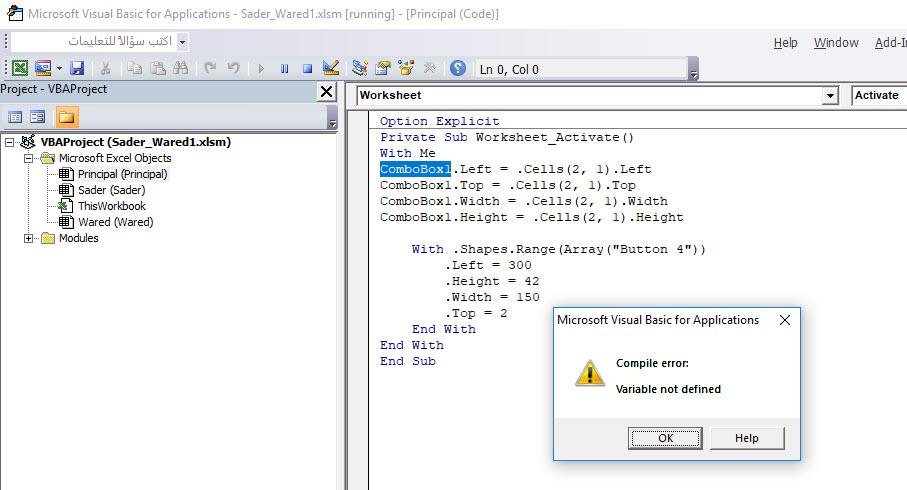Open Find with the binoculars icon
907x490 pixels.
(x=180, y=68)
